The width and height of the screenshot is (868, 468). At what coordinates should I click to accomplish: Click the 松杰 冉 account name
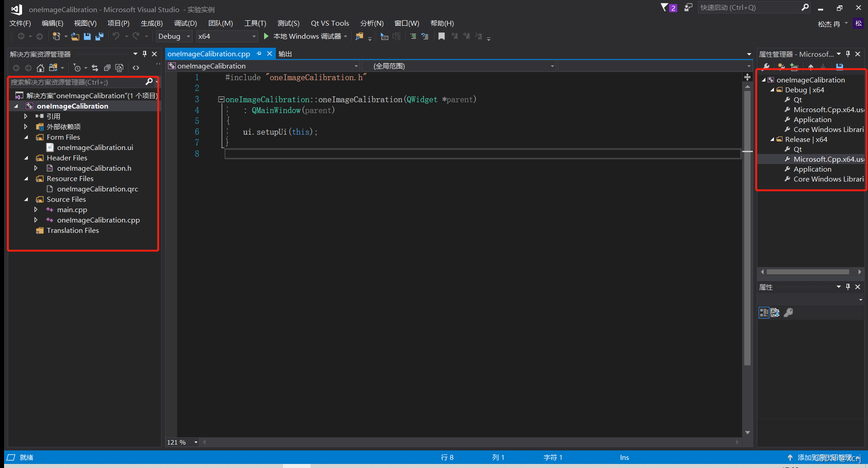pyautogui.click(x=829, y=24)
